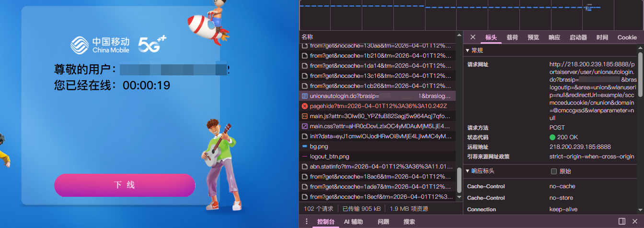The height and width of the screenshot is (228, 644).
Task: Click the file icon of init?data request
Action: 304,136
